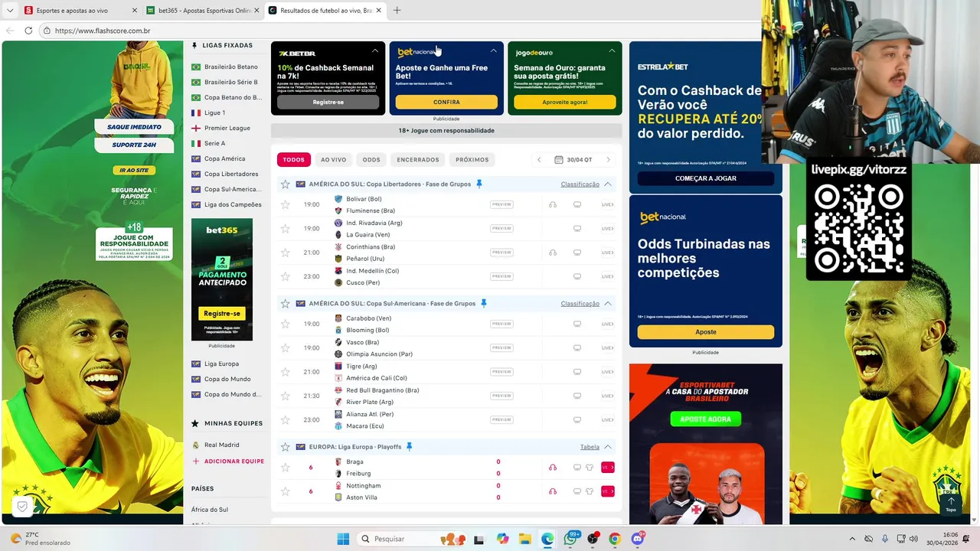Collapse the 7K BETBR ad banner

coord(375,51)
